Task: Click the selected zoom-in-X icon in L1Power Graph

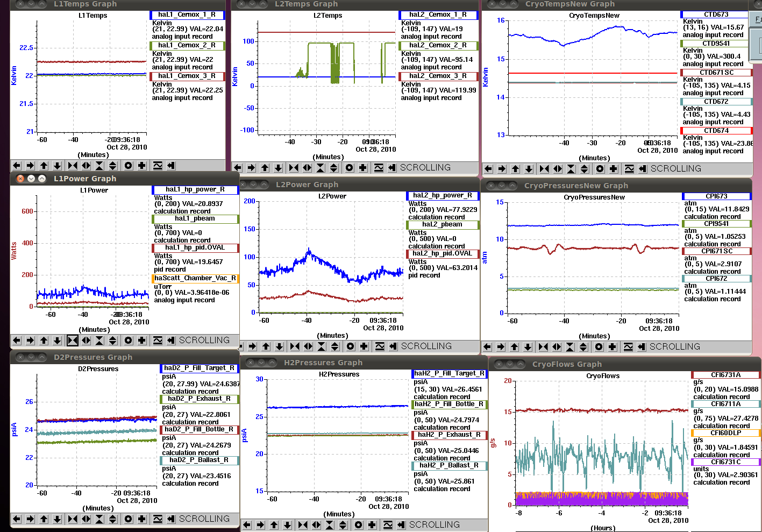Action: pyautogui.click(x=73, y=341)
